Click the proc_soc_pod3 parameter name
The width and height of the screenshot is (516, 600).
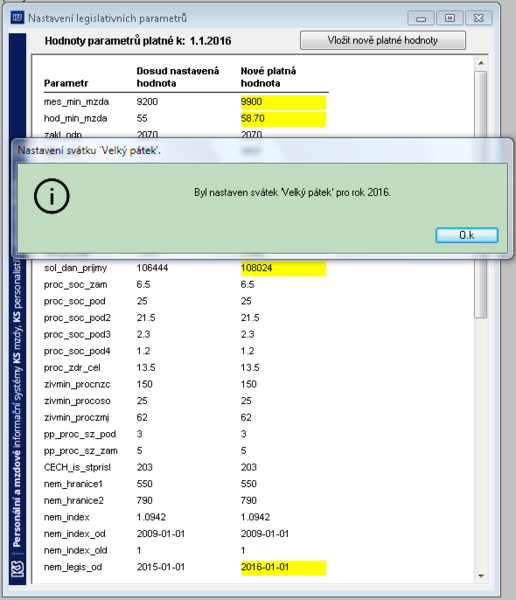[77, 335]
